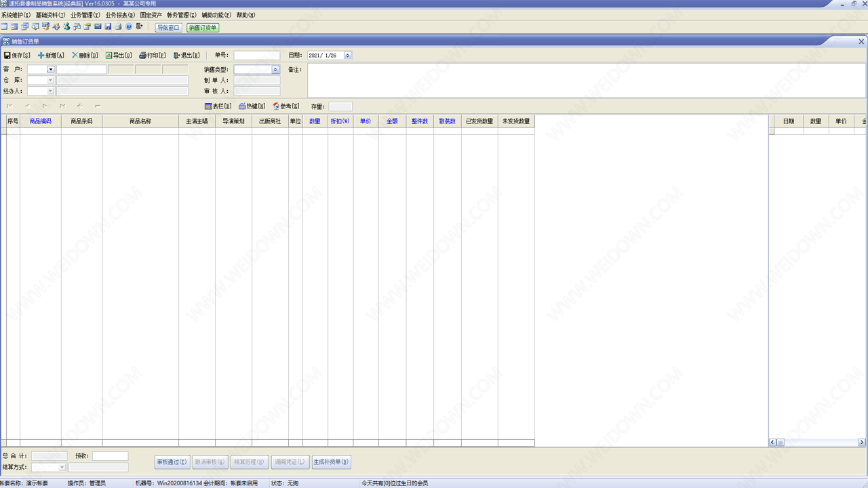The width and height of the screenshot is (868, 488).
Task: Go to the first record arrow
Action: [10, 106]
